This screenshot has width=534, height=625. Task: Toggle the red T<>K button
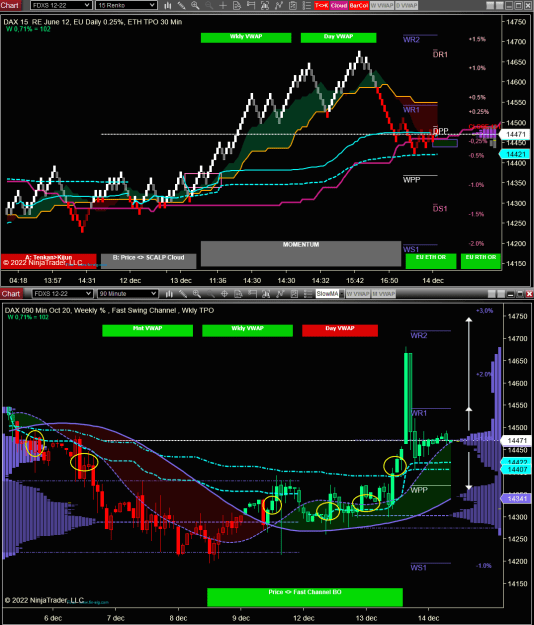(322, 5)
